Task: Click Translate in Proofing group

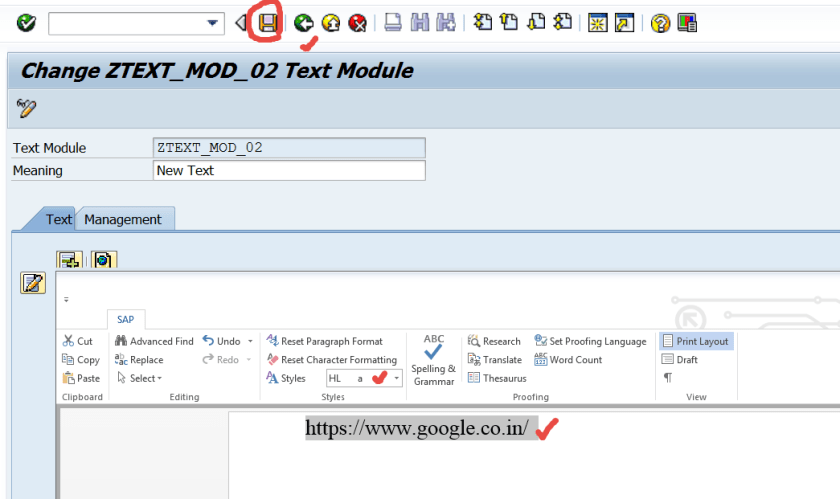Action: click(x=494, y=360)
